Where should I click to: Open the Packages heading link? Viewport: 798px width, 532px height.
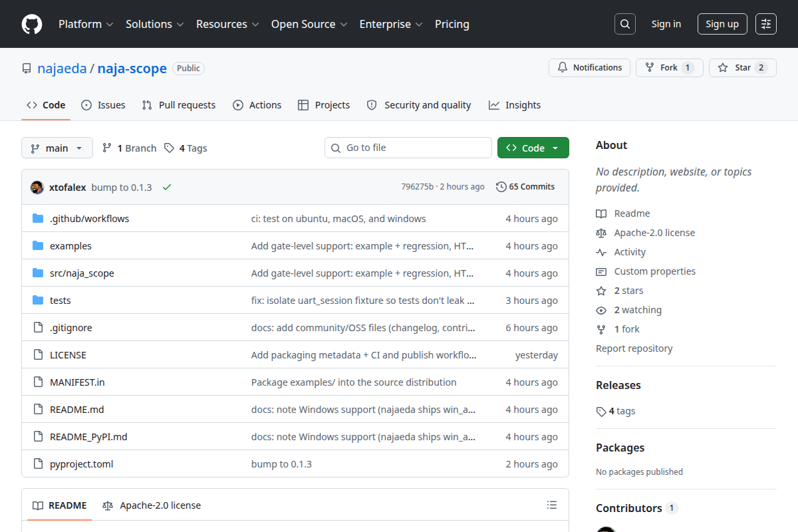(620, 448)
